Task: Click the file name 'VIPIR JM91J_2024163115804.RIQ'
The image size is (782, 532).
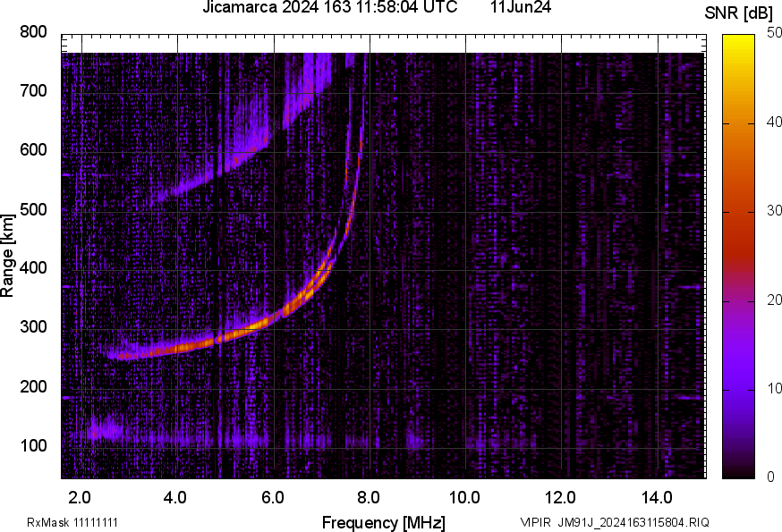Action: (615, 523)
